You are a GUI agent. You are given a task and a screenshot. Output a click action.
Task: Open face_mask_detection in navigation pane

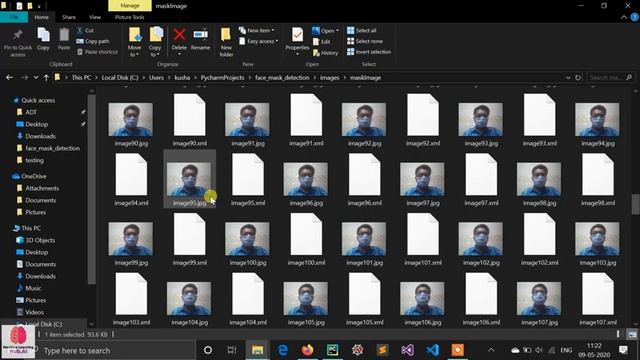[52, 148]
